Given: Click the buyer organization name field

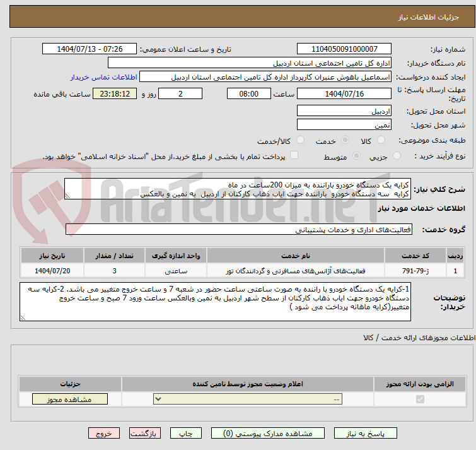Looking at the screenshot, I should pyautogui.click(x=250, y=63).
